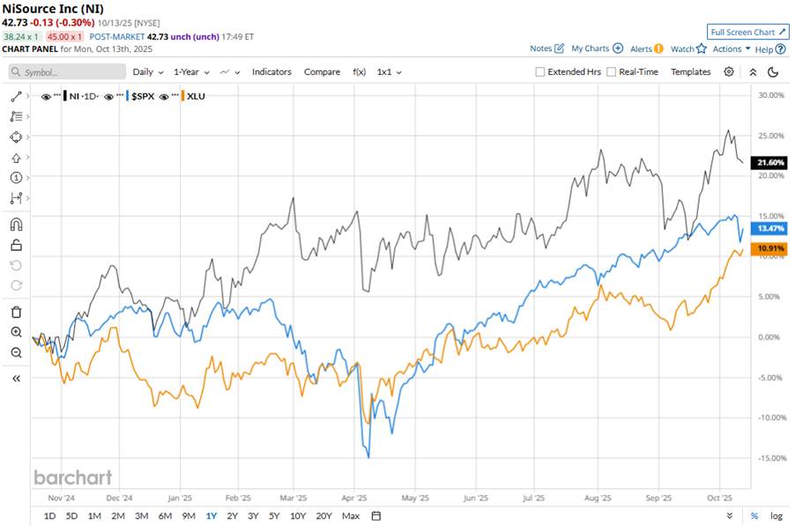Zoom in on the chart
This screenshot has width=795, height=532.
point(15,332)
